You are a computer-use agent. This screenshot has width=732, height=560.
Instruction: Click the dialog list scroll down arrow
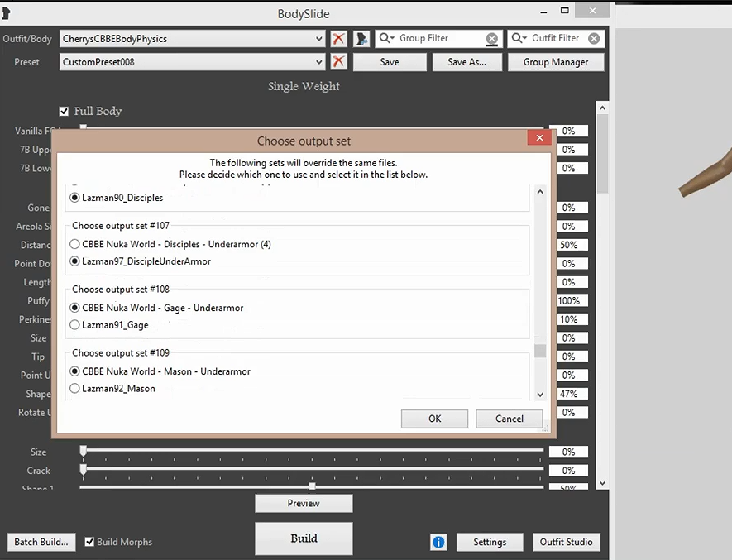(x=540, y=395)
